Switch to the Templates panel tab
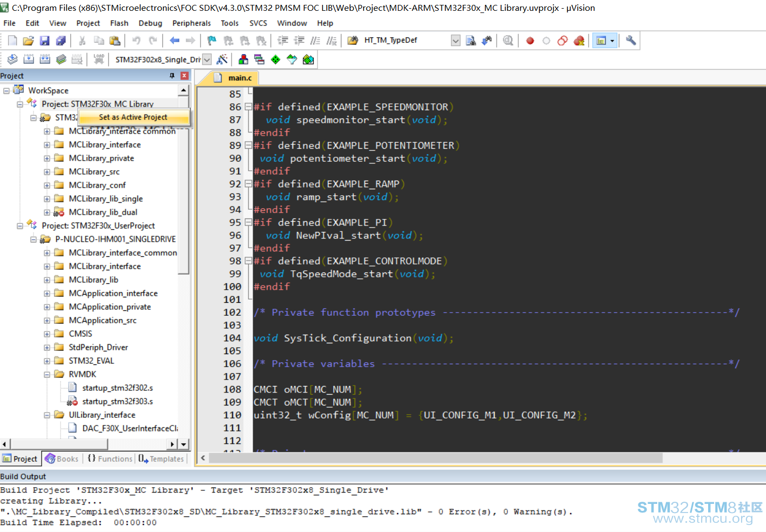The image size is (766, 532). (161, 458)
